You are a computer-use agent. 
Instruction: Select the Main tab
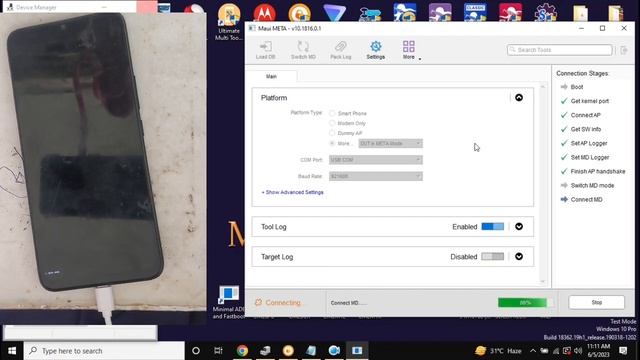[271, 76]
